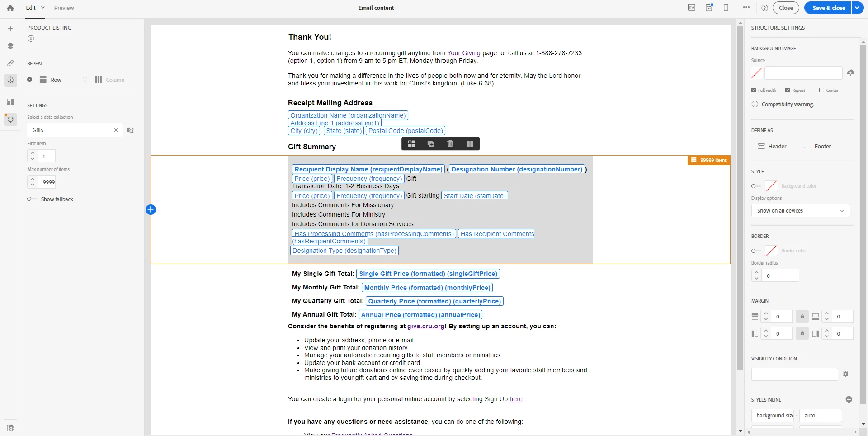Pick the background color swatch

tap(771, 186)
